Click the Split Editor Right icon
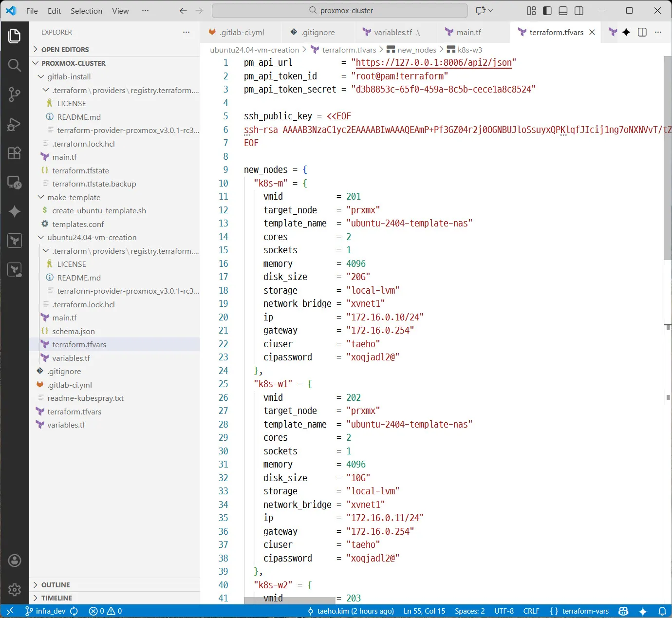The image size is (672, 618). (642, 32)
